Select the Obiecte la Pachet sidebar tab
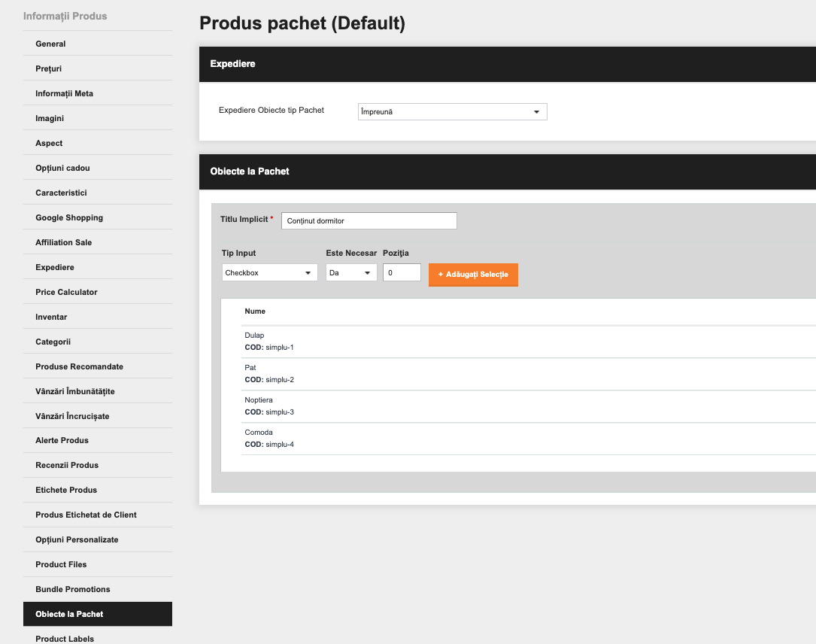Screen dimensions: 816x644 pyautogui.click(x=98, y=615)
